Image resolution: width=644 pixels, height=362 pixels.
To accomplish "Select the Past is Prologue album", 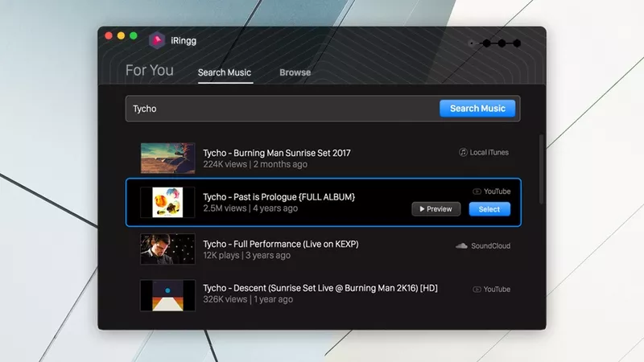I will click(489, 209).
